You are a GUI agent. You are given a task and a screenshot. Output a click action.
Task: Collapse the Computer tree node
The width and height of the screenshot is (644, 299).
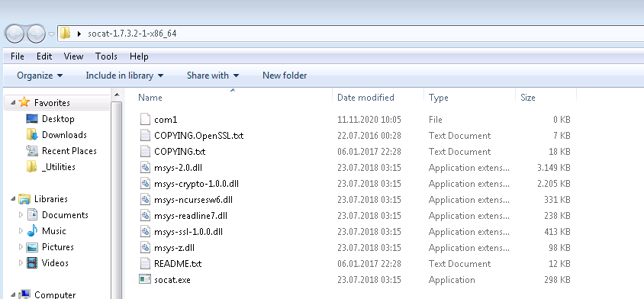[x=13, y=295]
